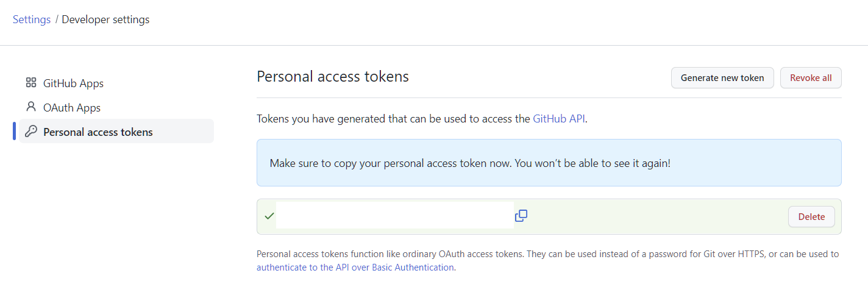Click the OAuth Apps person icon

click(x=31, y=107)
